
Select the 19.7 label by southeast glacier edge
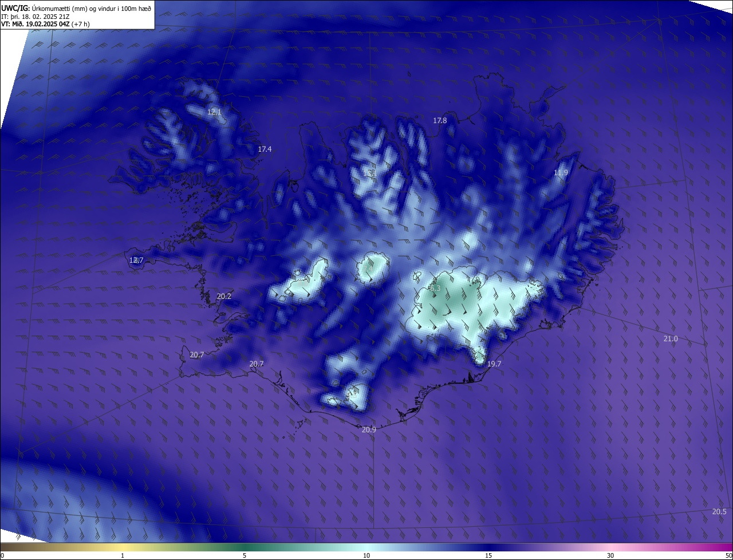tap(494, 364)
